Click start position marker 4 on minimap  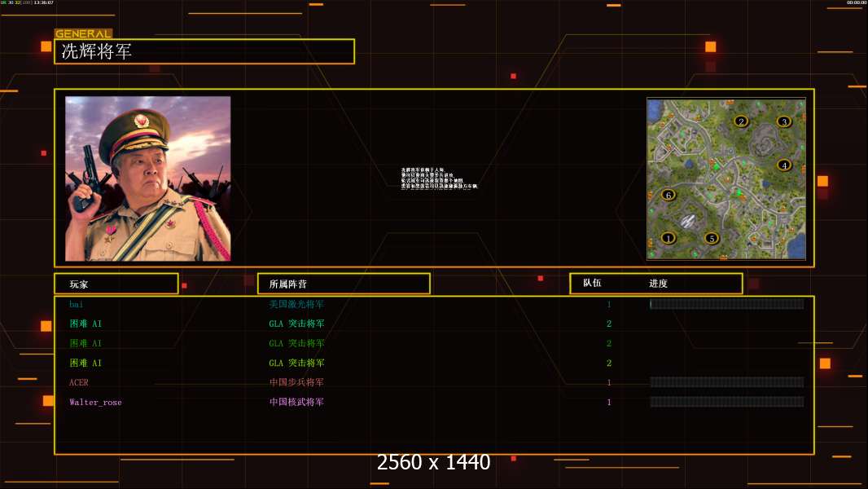(x=784, y=165)
